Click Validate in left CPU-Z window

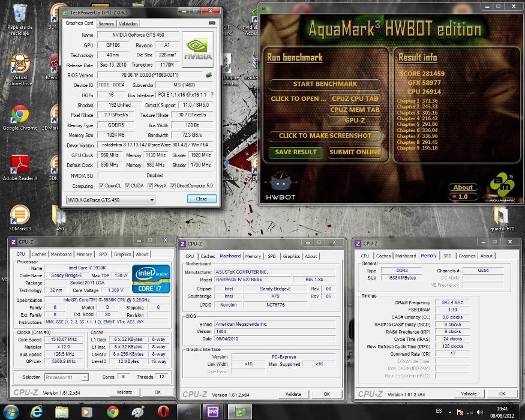(124, 392)
